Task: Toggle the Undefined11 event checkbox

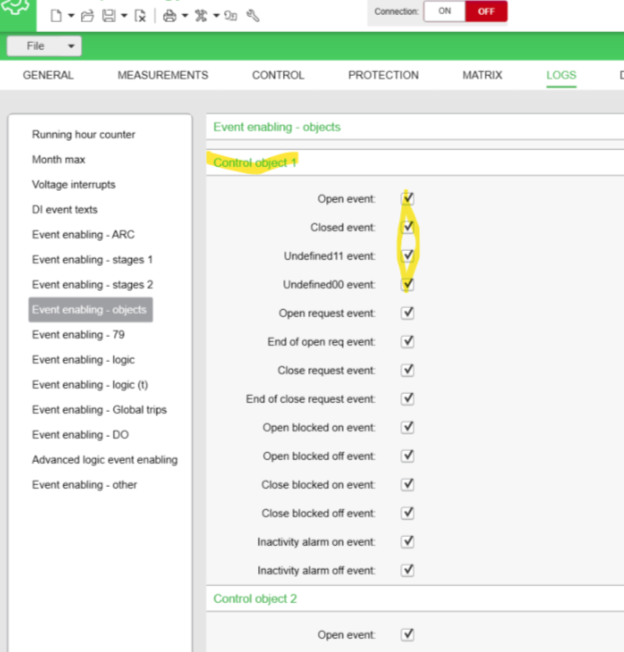Action: pos(407,256)
